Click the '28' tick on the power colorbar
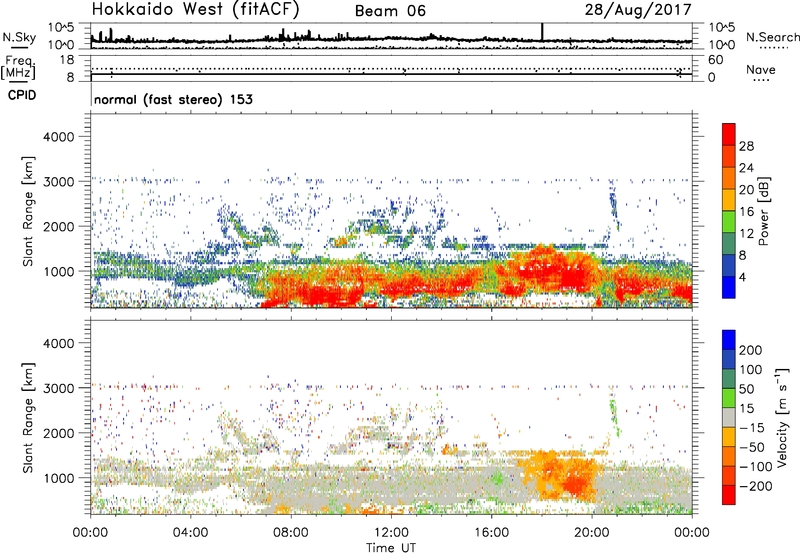This screenshot has width=800, height=554. tap(746, 146)
